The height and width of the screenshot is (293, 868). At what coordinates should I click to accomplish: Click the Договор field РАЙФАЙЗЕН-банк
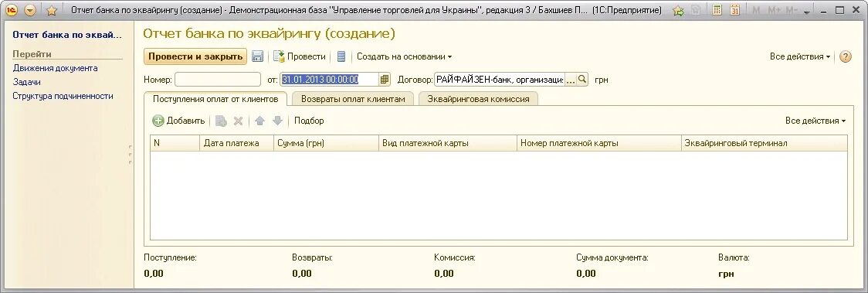click(x=500, y=80)
